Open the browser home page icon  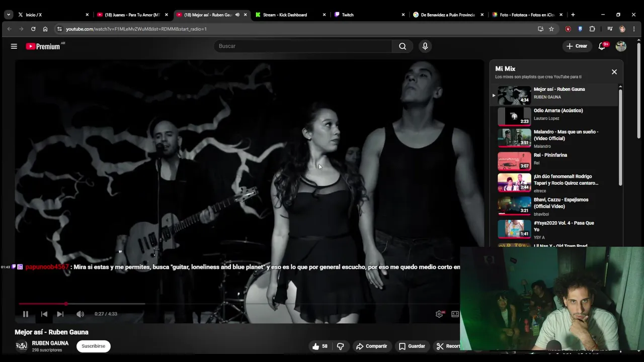click(45, 29)
